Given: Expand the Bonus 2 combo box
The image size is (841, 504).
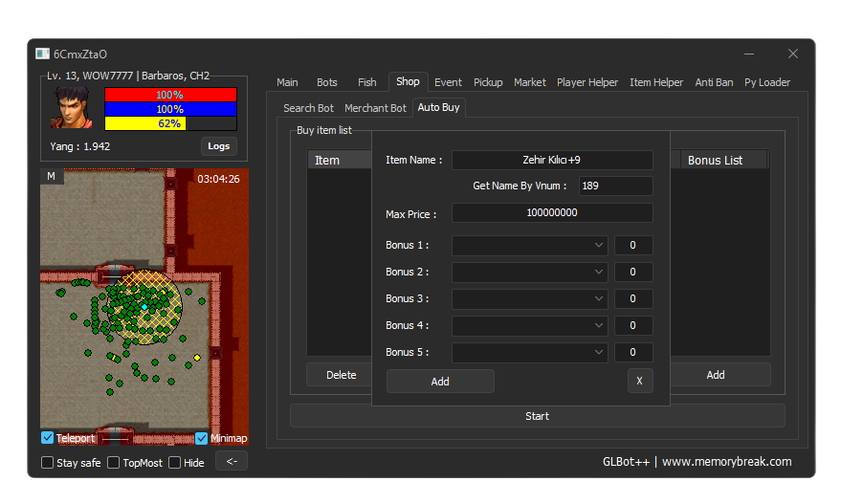Looking at the screenshot, I should pyautogui.click(x=529, y=272).
